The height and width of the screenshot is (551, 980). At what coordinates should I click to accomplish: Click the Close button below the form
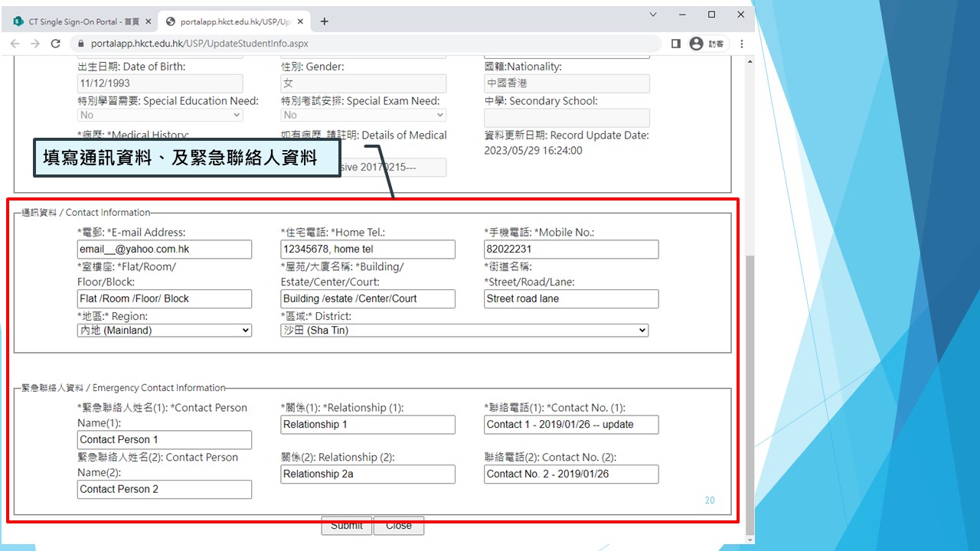tap(399, 527)
